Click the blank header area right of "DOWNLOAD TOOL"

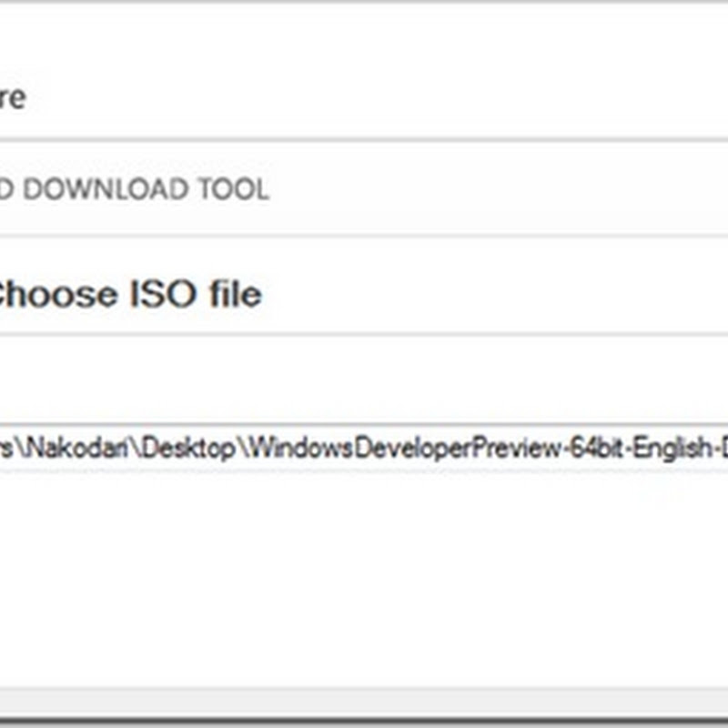(x=500, y=189)
